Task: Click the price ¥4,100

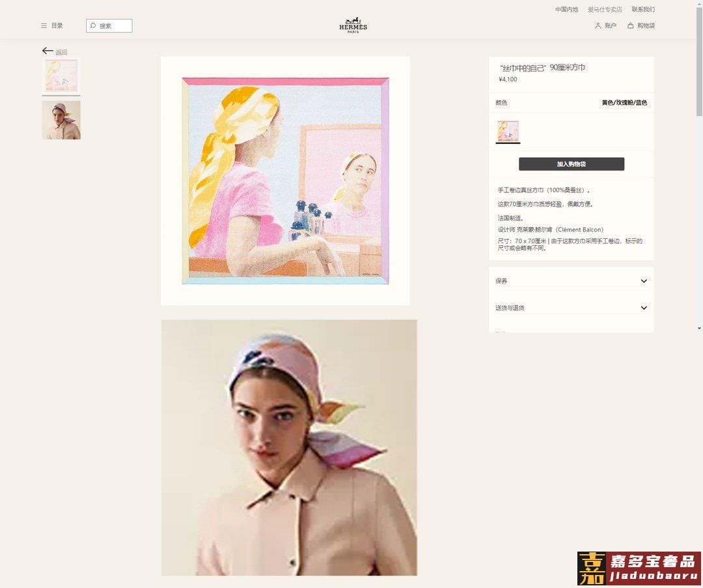Action: [x=508, y=79]
